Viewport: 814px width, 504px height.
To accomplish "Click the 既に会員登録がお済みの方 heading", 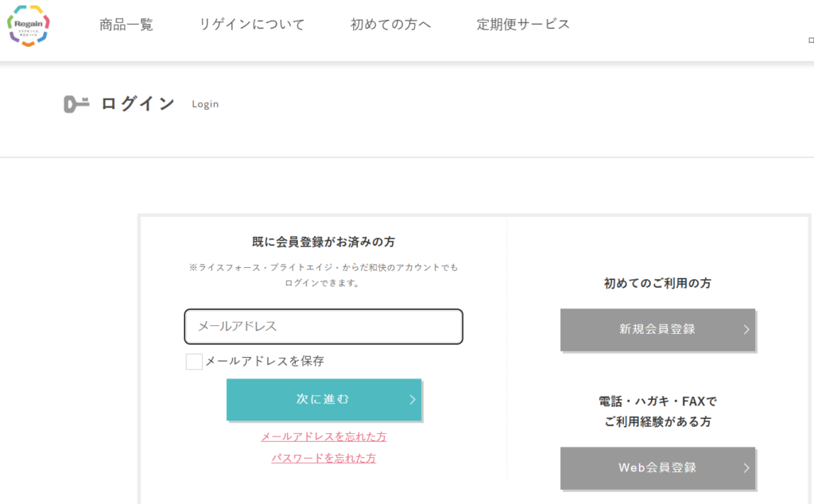I will (x=324, y=242).
